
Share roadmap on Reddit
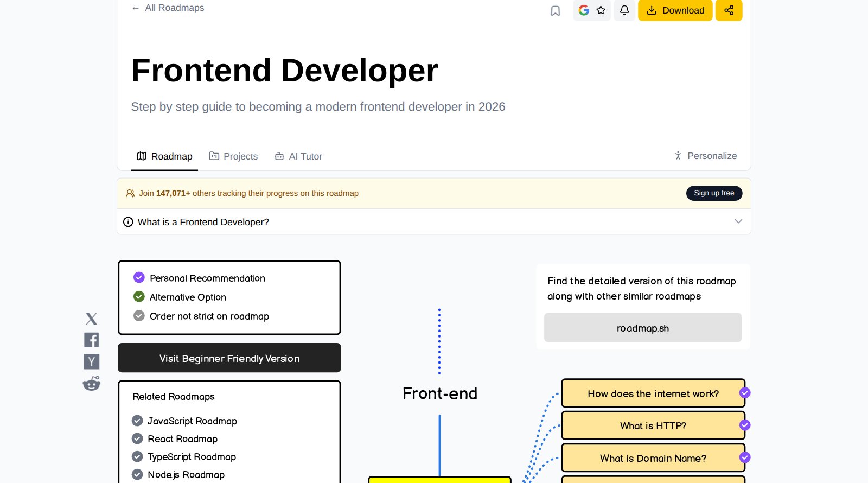click(91, 383)
